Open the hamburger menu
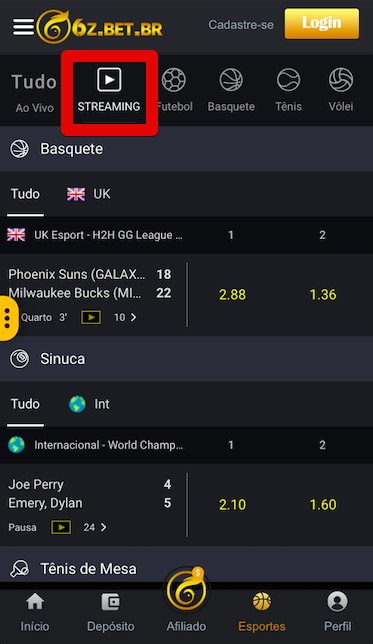The image size is (373, 644). (23, 27)
